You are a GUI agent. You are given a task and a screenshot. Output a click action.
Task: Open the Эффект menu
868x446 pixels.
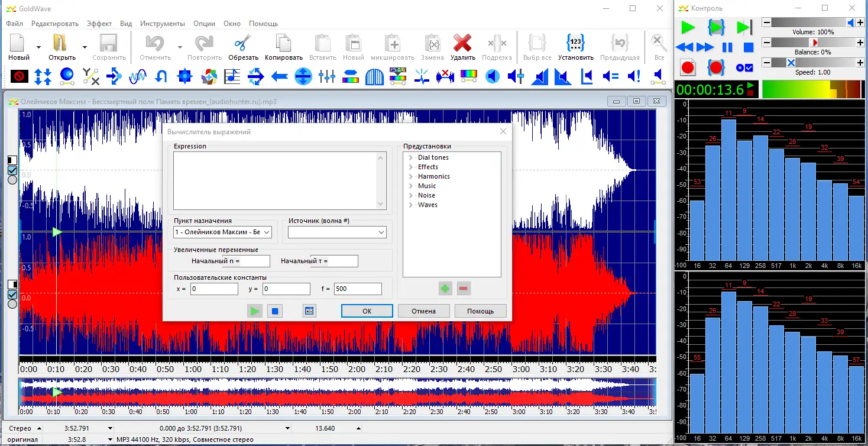click(99, 24)
